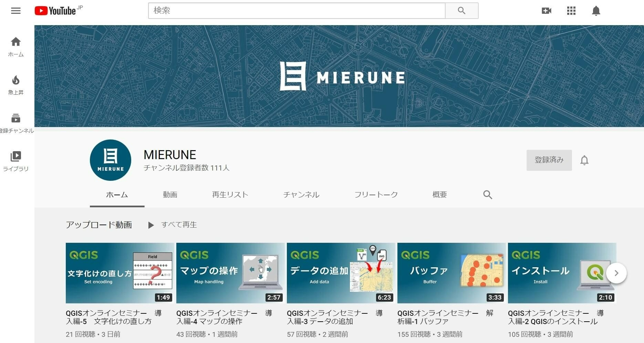Open ライブラリ in the sidebar
The width and height of the screenshot is (644, 343).
(x=16, y=161)
